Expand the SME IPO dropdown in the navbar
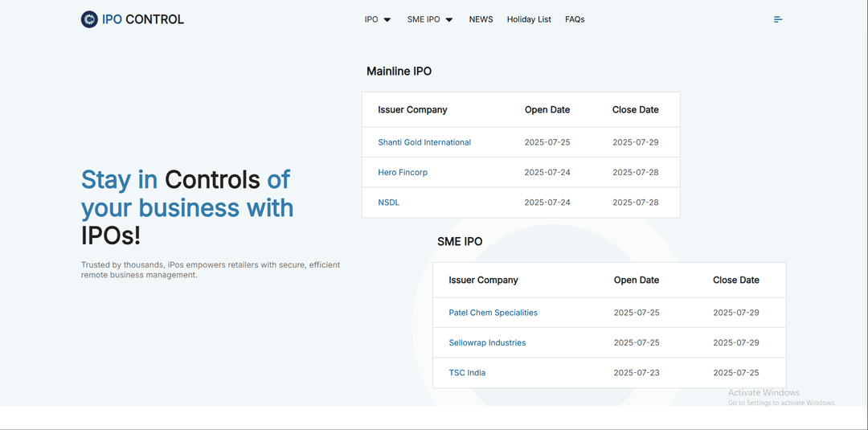868x430 pixels. pos(429,19)
